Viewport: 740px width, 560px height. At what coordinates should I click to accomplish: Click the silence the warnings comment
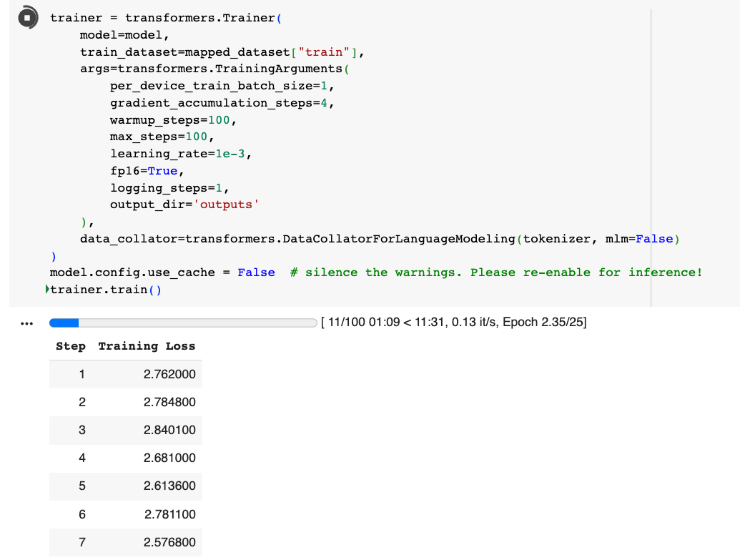point(496,272)
